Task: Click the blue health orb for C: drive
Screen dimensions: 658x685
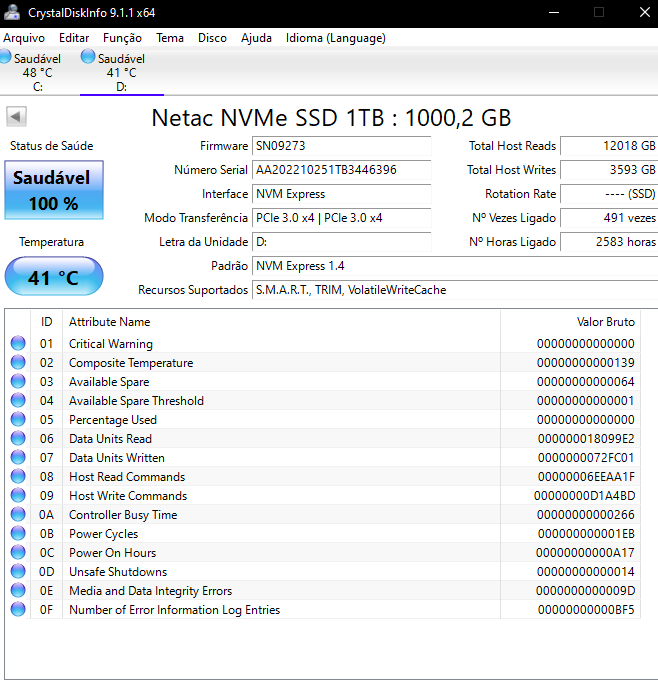Action: pyautogui.click(x=4, y=56)
